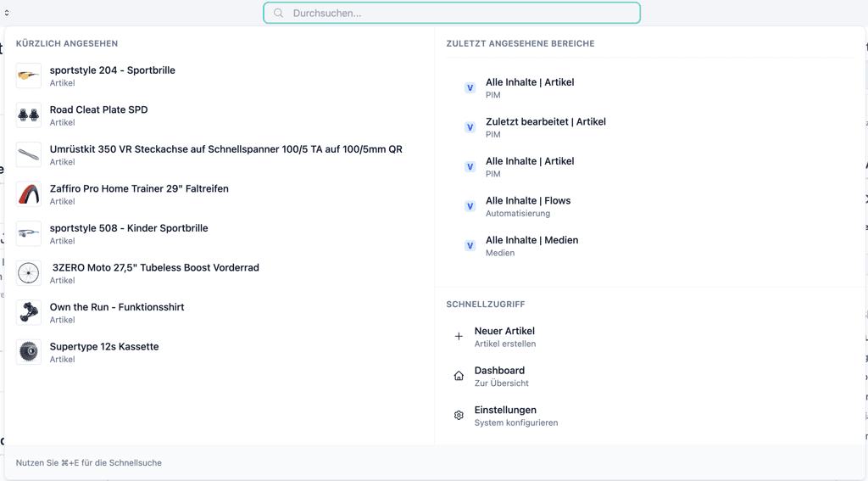Open sportstyle 204 sunglasses thumbnail
This screenshot has height=481, width=868.
(x=29, y=76)
